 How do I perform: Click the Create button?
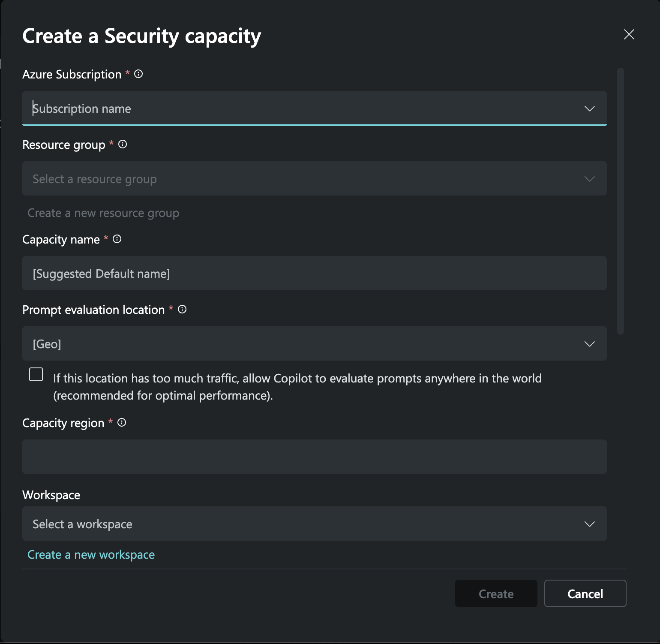pyautogui.click(x=496, y=594)
